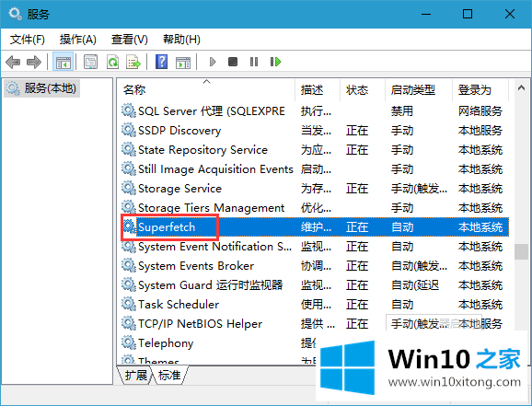The height and width of the screenshot is (406, 532).
Task: Select the TCP/IP NetBIOS Helper name
Action: pyautogui.click(x=200, y=324)
